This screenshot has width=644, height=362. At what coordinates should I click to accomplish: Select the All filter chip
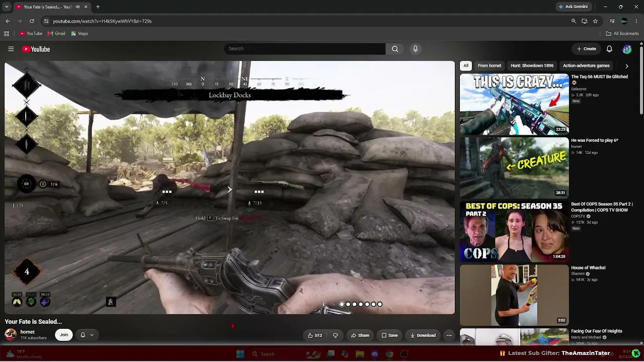(466, 66)
